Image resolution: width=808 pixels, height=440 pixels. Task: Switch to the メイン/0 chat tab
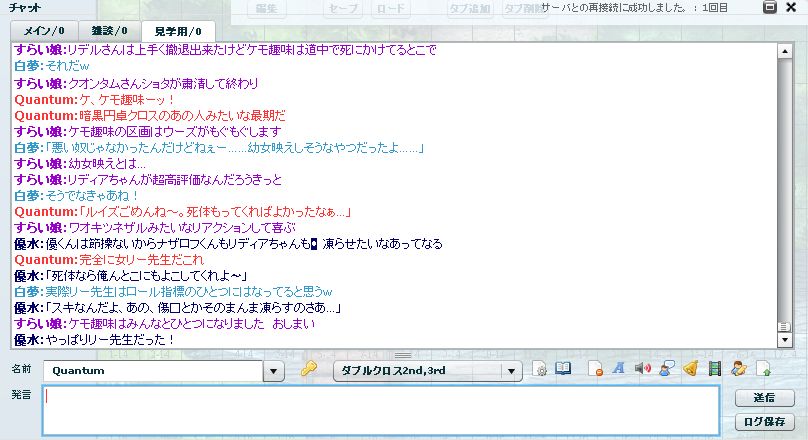[39, 32]
